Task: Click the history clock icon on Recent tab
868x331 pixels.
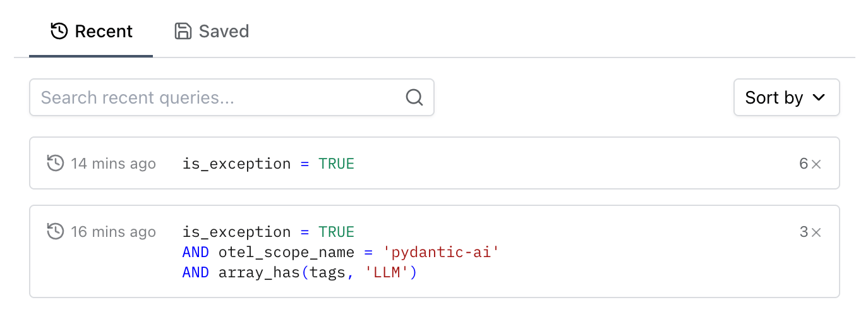Action: tap(59, 31)
